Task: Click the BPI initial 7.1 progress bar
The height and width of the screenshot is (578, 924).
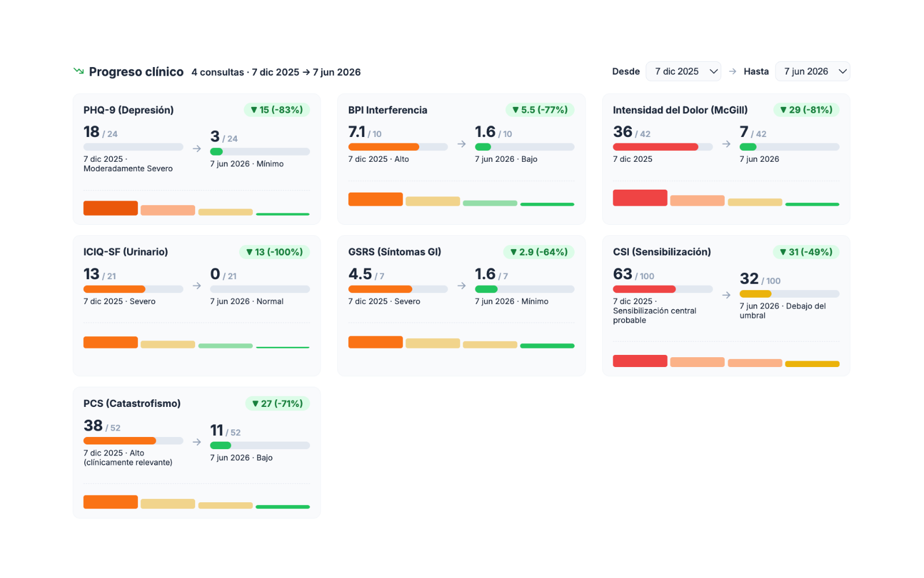Action: (398, 147)
